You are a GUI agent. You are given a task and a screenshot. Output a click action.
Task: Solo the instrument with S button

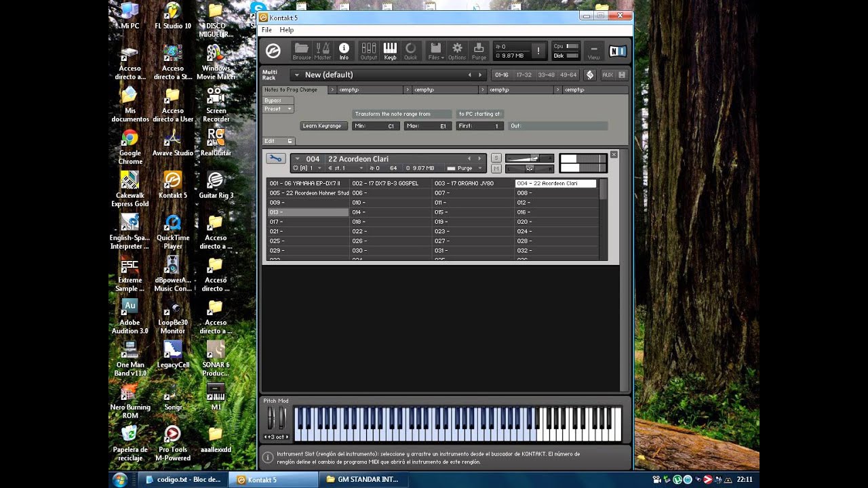(496, 158)
